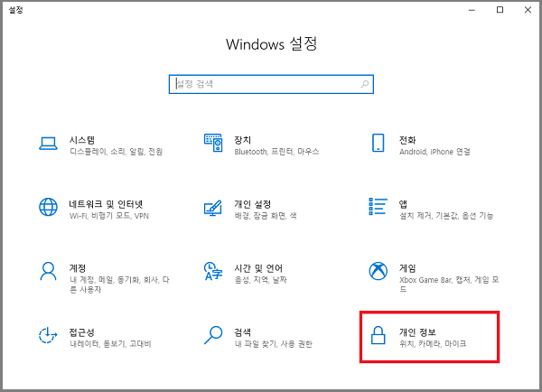
Task: Select the 네트워크 및 인터넷 title
Action: point(106,204)
